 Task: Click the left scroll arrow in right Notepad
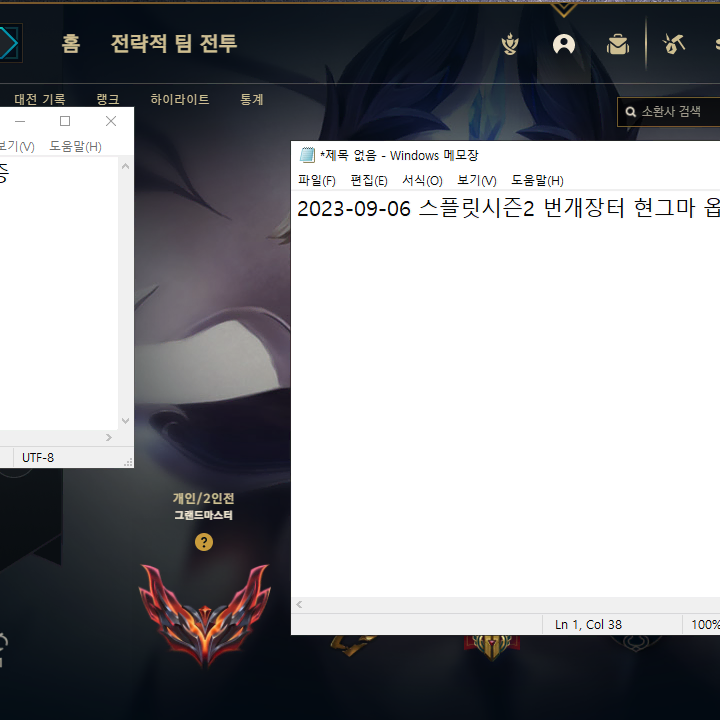tap(299, 604)
